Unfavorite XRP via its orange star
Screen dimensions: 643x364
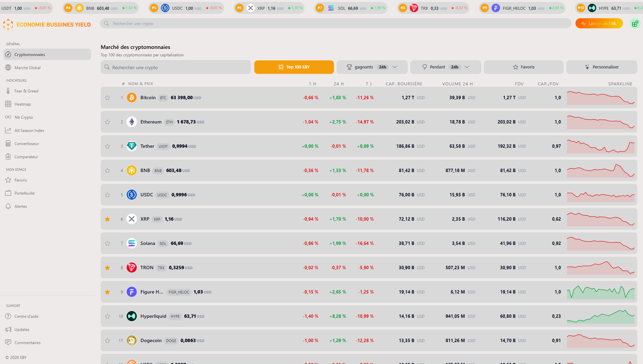107,219
